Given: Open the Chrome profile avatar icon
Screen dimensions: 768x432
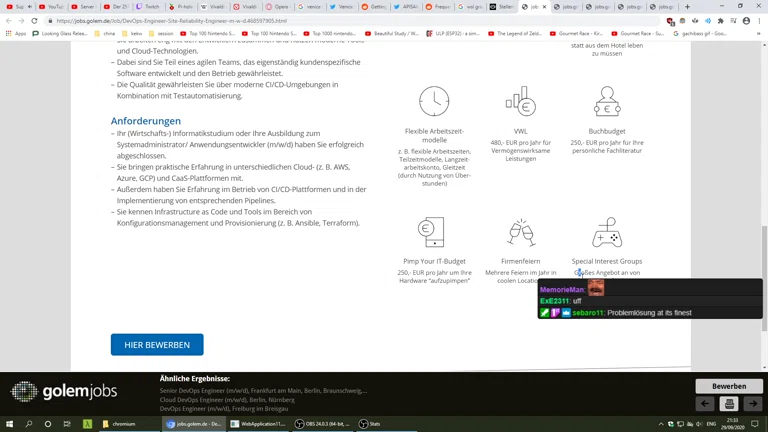Looking at the screenshot, I should point(746,21).
